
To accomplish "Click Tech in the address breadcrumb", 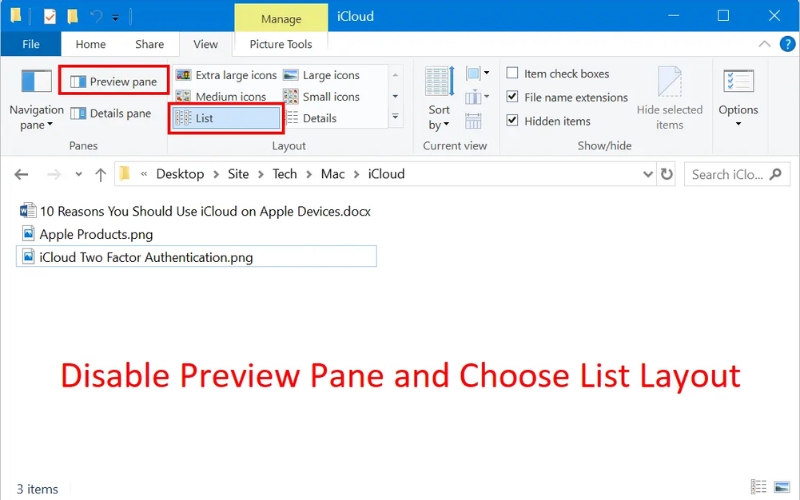I will click(285, 174).
